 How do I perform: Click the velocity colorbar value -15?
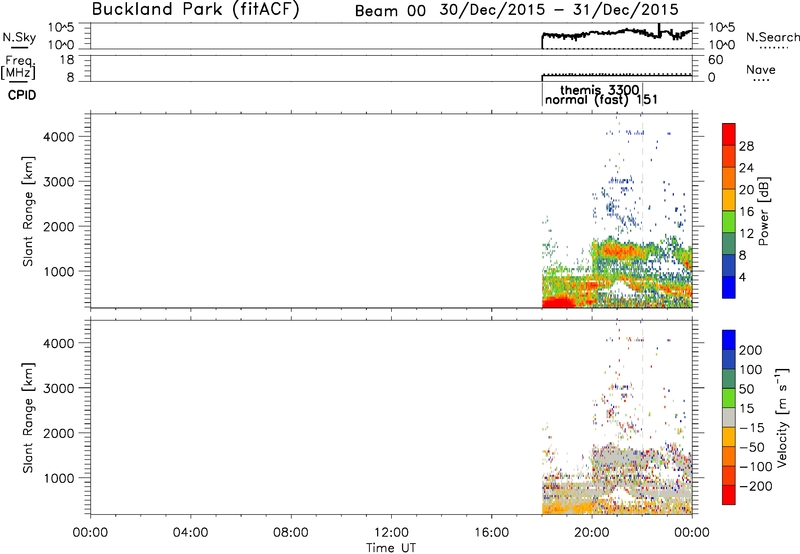[752, 427]
